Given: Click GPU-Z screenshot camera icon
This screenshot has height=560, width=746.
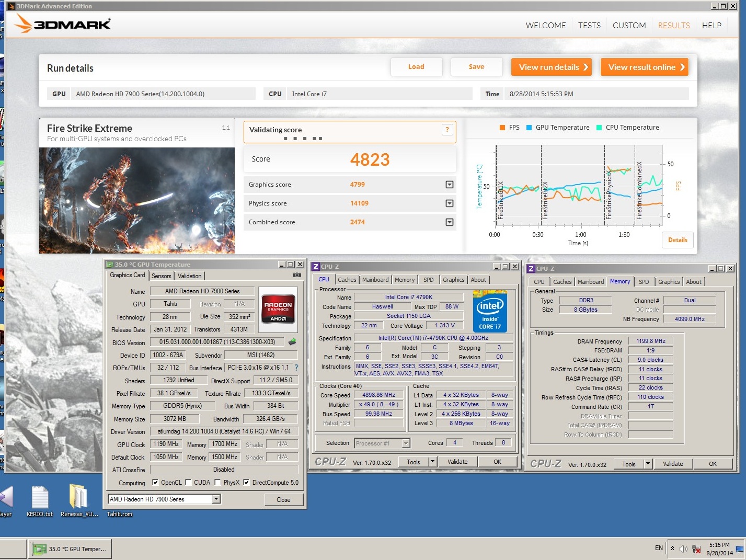Looking at the screenshot, I should 296,275.
